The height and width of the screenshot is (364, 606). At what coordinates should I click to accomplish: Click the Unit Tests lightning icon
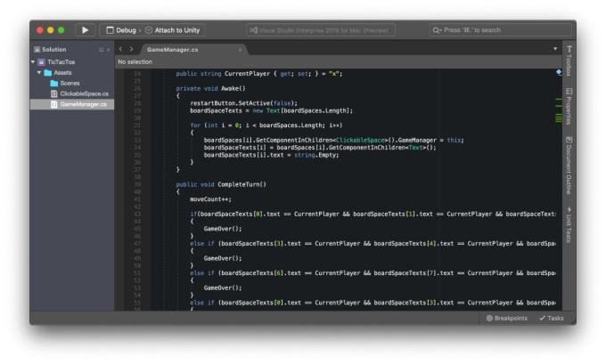point(569,210)
